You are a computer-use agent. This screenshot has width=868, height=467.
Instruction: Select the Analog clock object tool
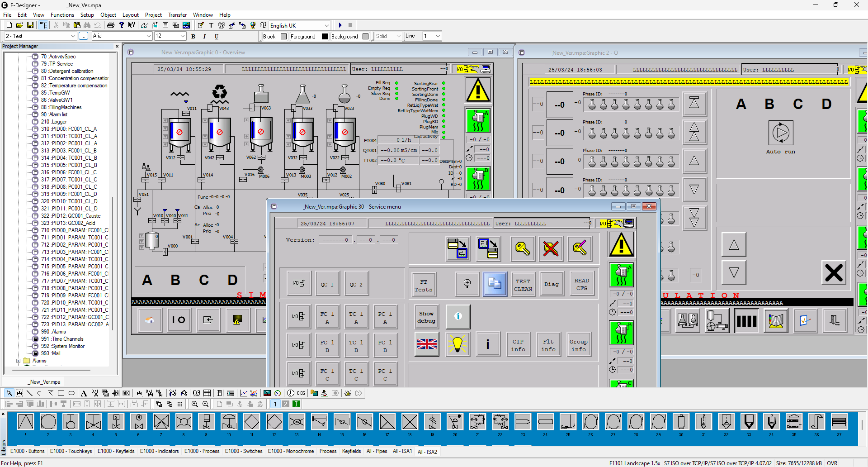click(291, 393)
